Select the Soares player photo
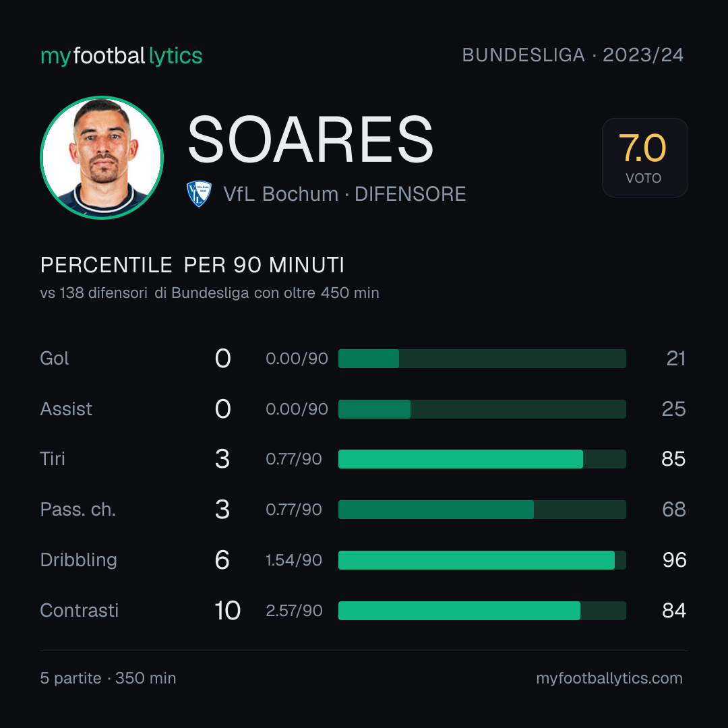 tap(102, 157)
